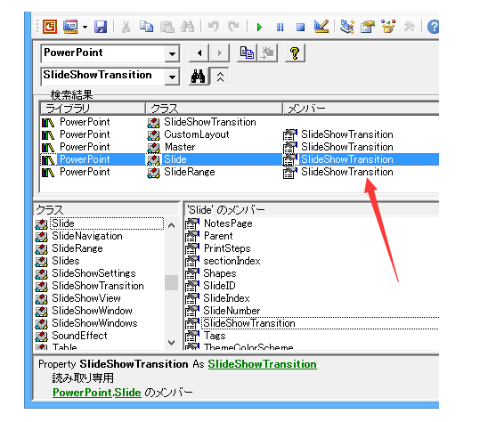
Task: Open Properties Window icon
Action: click(x=368, y=27)
